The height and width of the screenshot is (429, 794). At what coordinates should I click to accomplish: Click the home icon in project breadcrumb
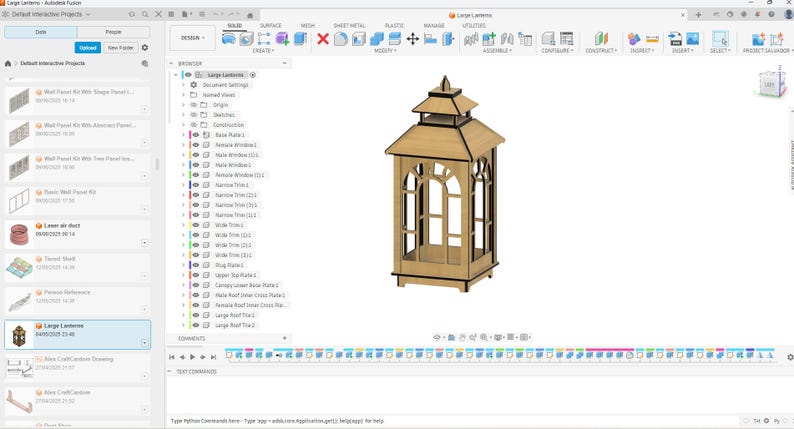pyautogui.click(x=8, y=63)
